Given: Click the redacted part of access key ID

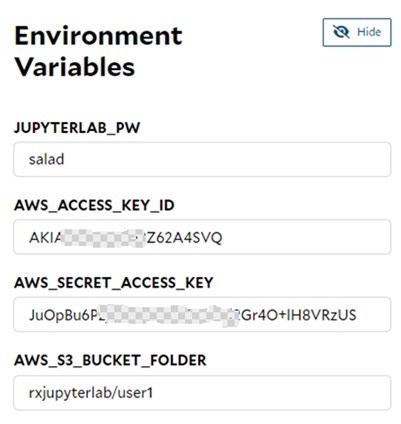Looking at the screenshot, I should pyautogui.click(x=101, y=238).
